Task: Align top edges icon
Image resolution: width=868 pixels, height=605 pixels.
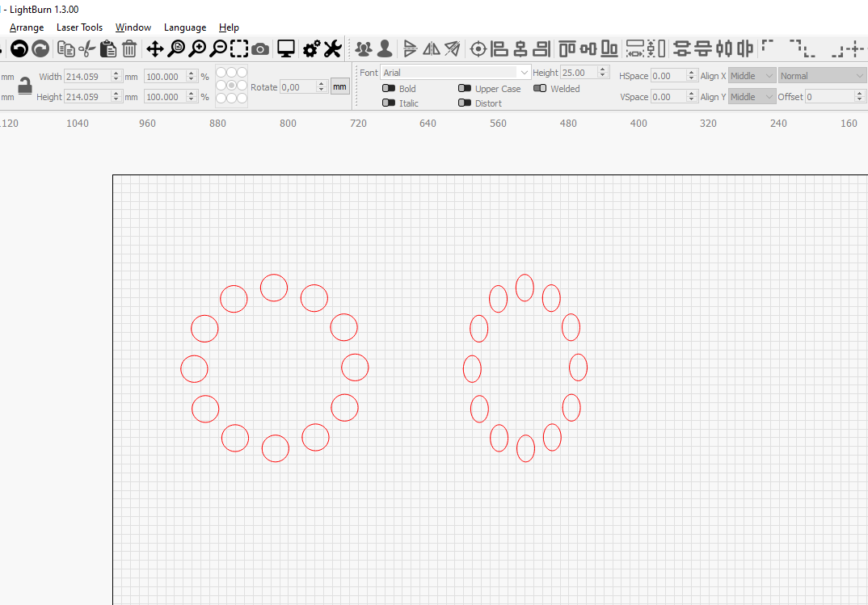Action: (567, 49)
